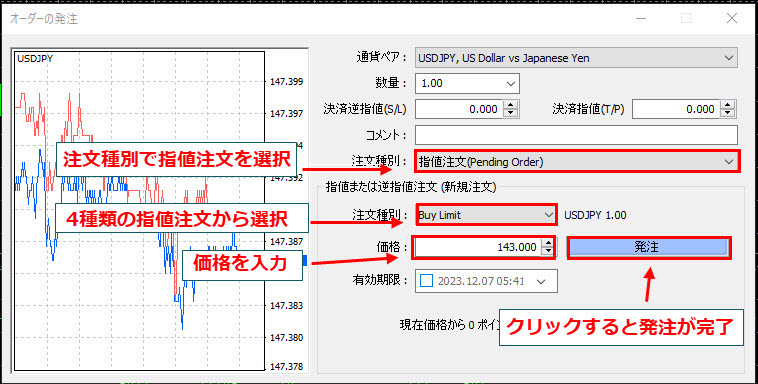This screenshot has height=384, width=758.
Task: Decrease the 価格 with down arrow
Action: coord(547,252)
